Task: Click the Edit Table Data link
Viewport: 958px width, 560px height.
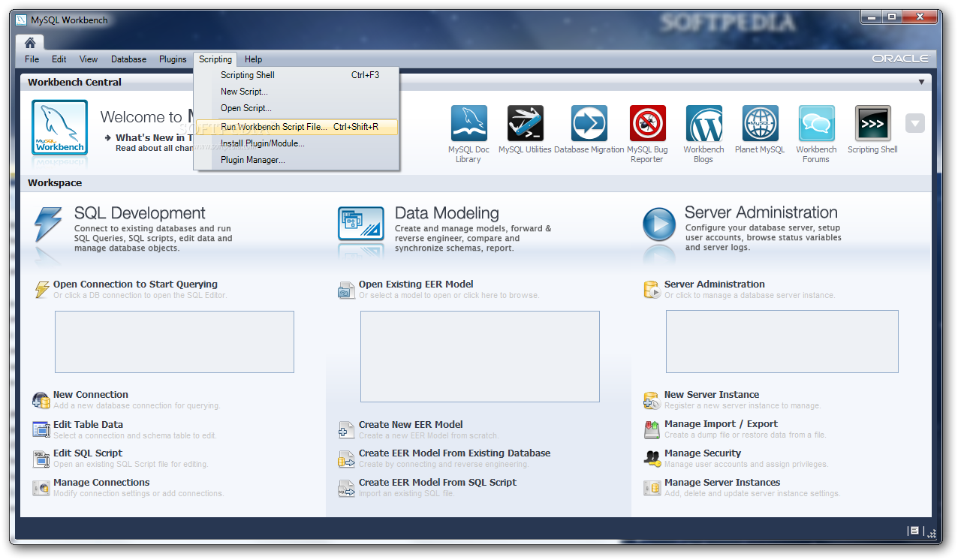Action: pos(88,425)
